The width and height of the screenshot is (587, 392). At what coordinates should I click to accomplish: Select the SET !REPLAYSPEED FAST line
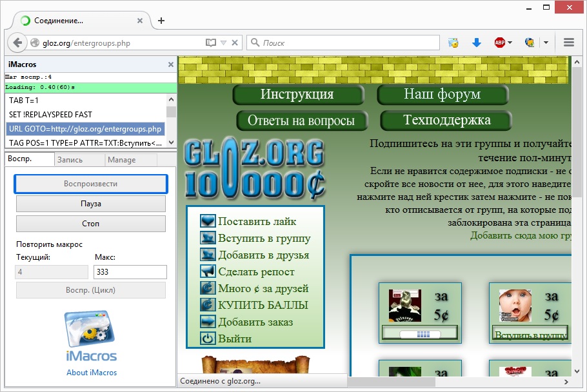pos(85,115)
